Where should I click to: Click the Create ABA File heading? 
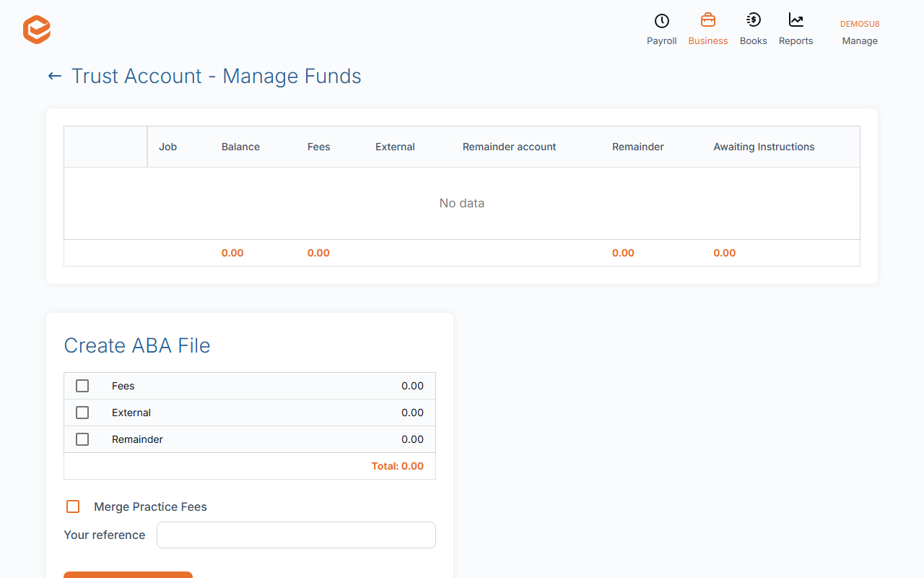click(137, 345)
